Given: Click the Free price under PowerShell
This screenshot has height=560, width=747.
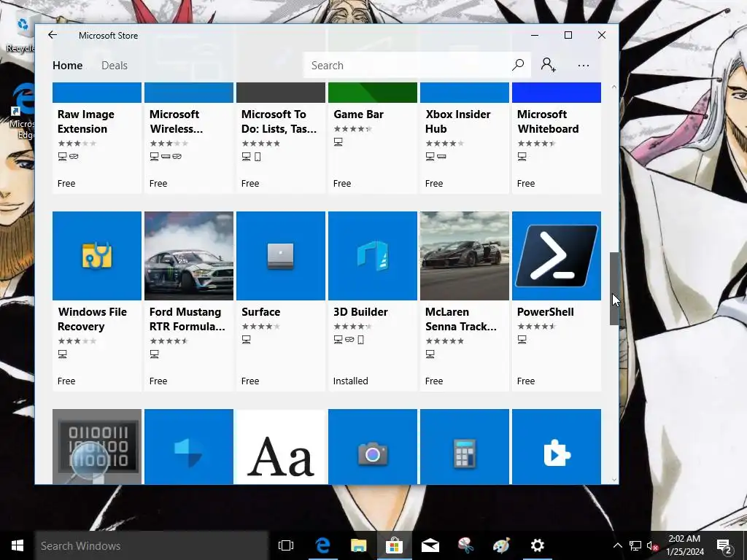Looking at the screenshot, I should tap(525, 381).
